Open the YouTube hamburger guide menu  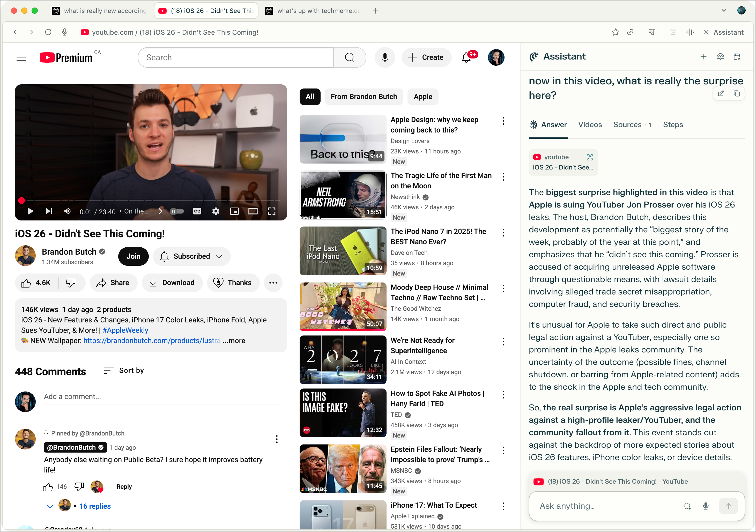coord(21,57)
